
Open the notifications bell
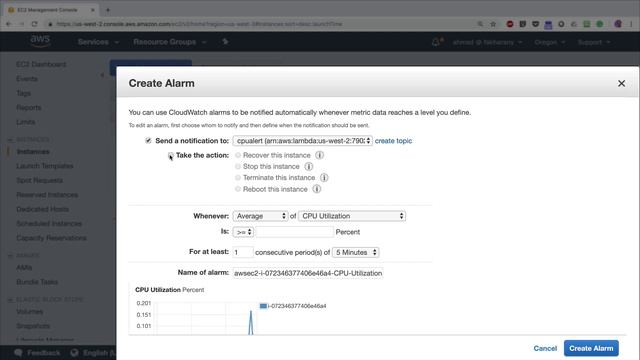[x=437, y=42]
